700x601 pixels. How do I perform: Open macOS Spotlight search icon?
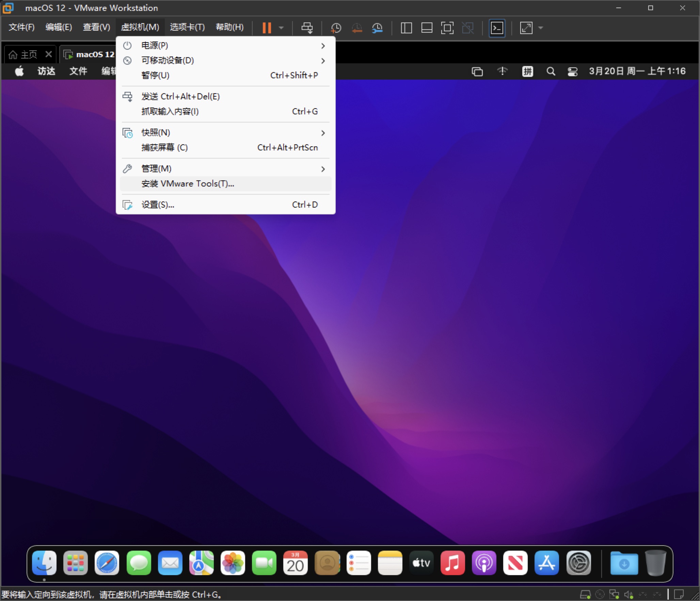pos(551,71)
